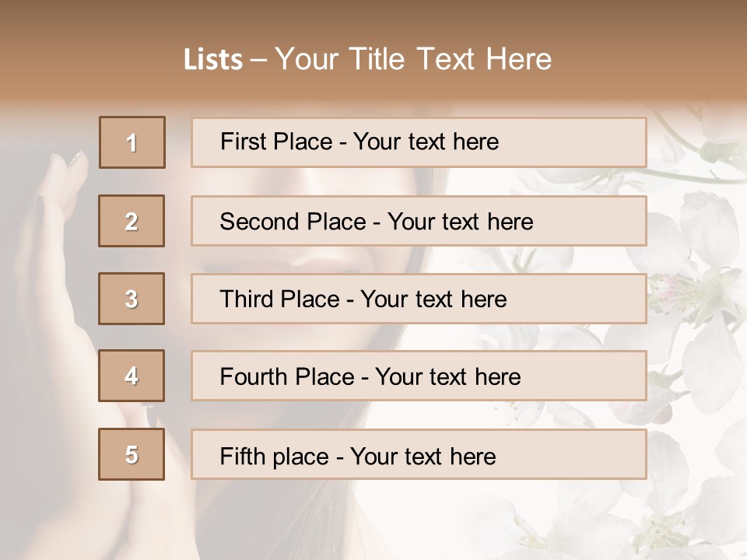Click 'Your text here' in Second Place row

click(461, 222)
